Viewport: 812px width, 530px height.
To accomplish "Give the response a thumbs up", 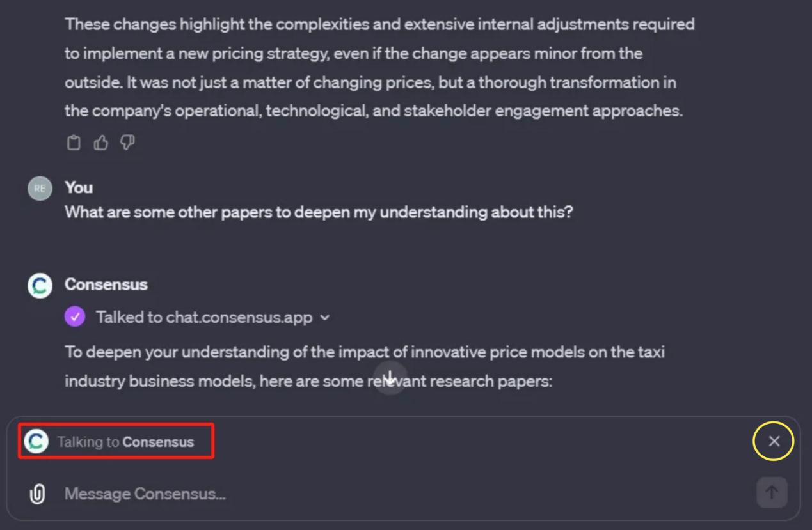I will point(101,143).
